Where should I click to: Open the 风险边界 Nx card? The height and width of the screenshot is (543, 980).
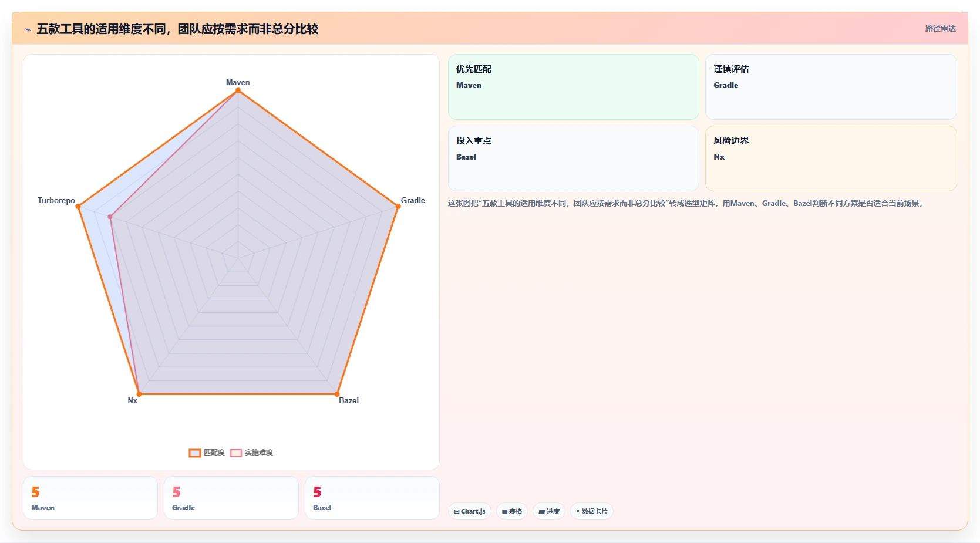831,158
